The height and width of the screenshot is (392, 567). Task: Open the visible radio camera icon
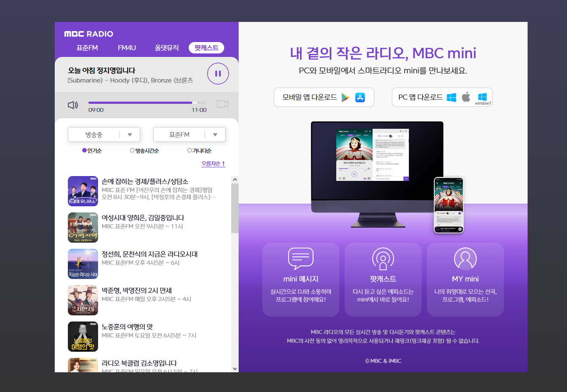[x=223, y=104]
